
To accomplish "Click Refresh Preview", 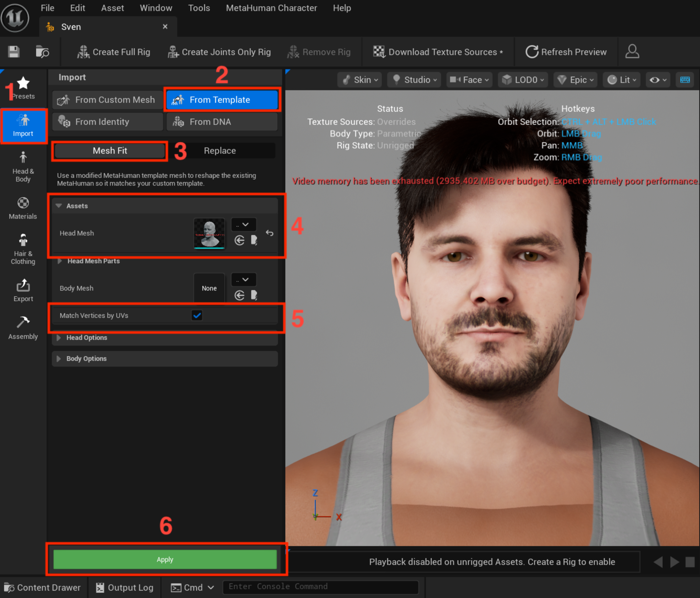I will 566,52.
